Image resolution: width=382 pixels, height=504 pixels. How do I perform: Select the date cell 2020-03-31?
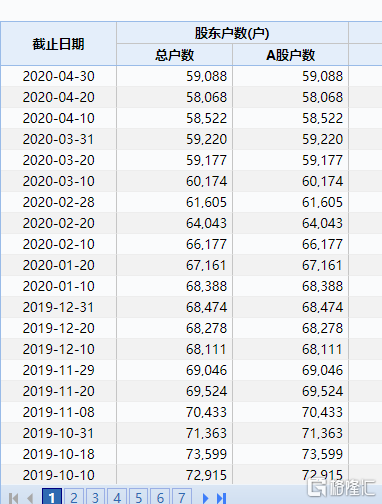[59, 139]
